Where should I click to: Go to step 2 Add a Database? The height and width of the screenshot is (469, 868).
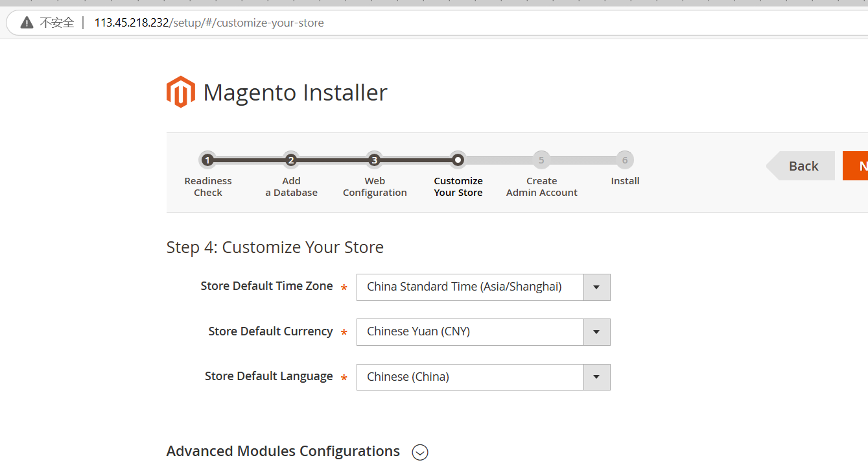tap(291, 160)
